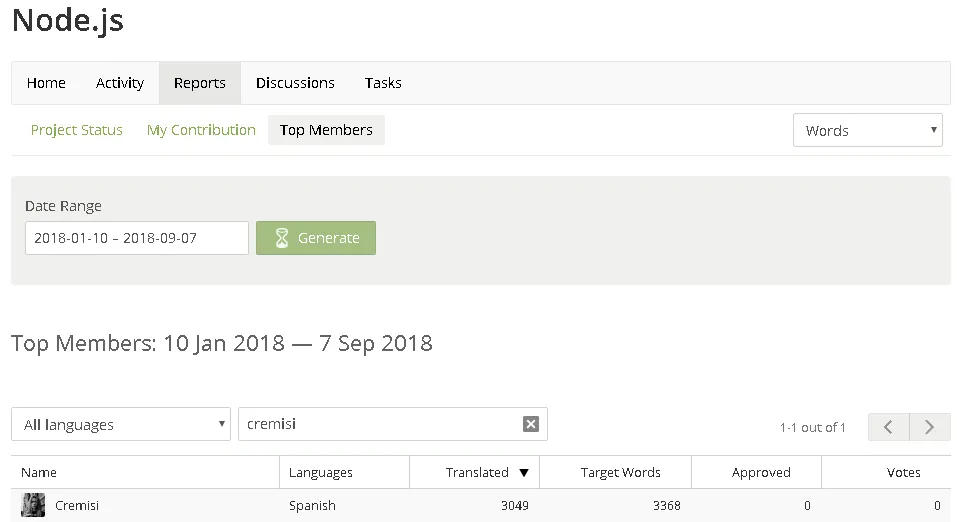The image size is (957, 522).
Task: Sort by Votes column header
Action: pos(886,473)
